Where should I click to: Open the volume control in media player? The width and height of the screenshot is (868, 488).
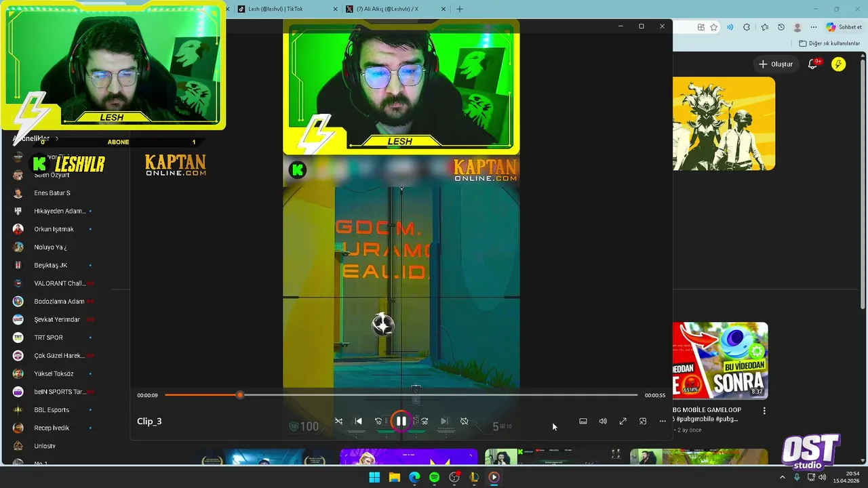603,421
